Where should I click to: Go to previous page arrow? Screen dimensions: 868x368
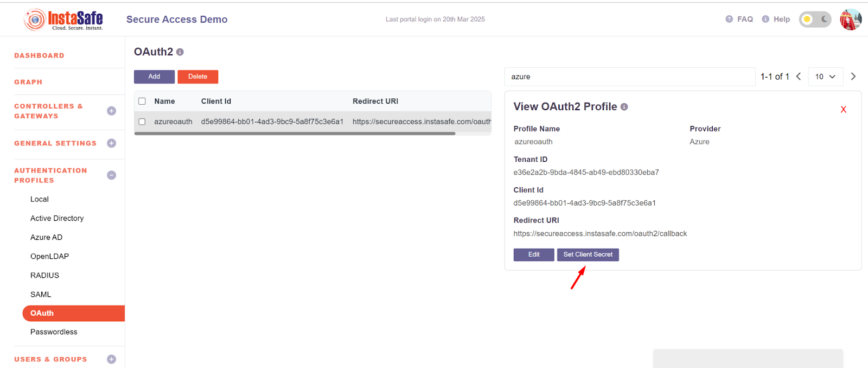799,77
